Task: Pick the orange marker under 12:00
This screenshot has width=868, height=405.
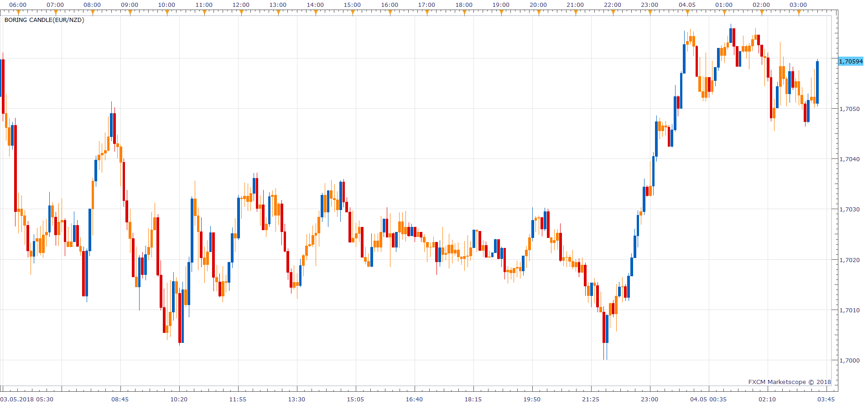Action: click(x=241, y=12)
